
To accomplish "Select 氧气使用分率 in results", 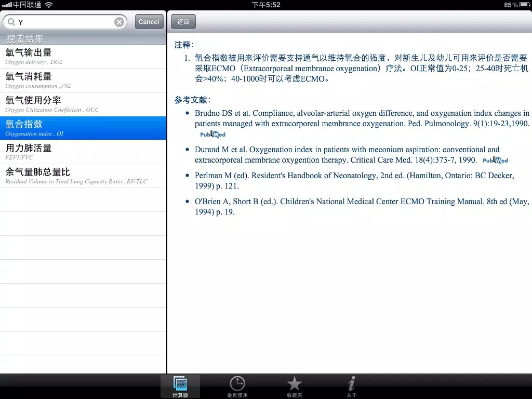I will click(83, 104).
